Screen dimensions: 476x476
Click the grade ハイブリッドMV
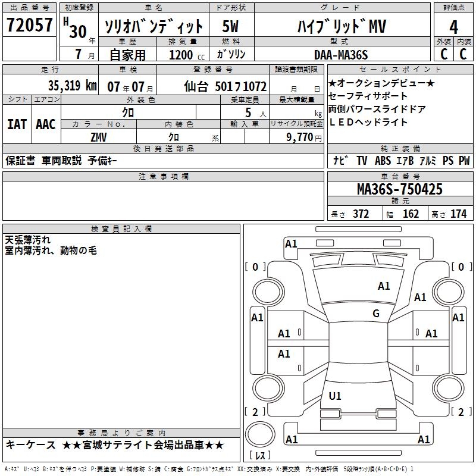click(x=342, y=26)
